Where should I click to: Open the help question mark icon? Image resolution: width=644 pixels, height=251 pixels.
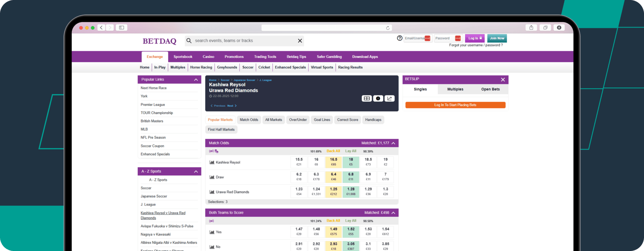(x=400, y=38)
